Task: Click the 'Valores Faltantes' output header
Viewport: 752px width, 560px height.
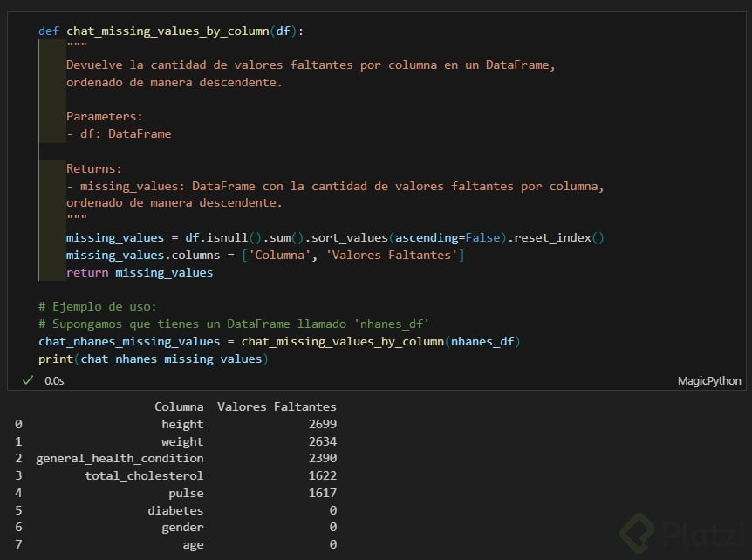Action: coord(277,406)
